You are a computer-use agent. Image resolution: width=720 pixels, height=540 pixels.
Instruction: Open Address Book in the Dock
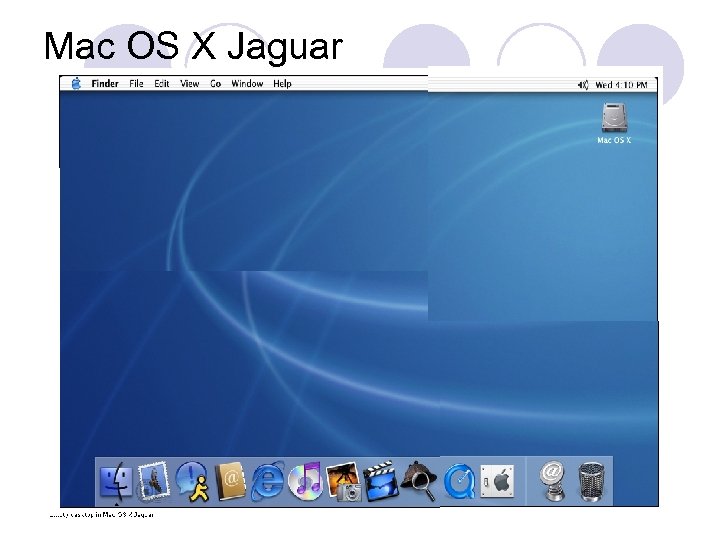click(x=230, y=481)
